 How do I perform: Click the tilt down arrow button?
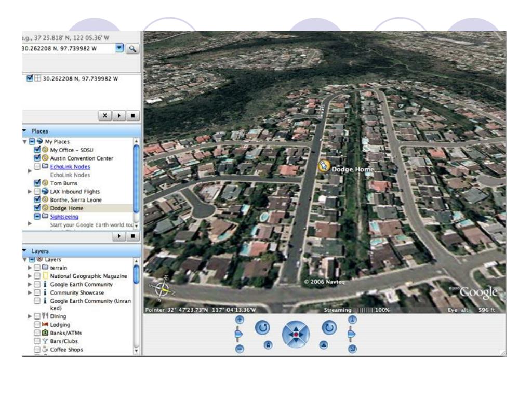(x=353, y=349)
